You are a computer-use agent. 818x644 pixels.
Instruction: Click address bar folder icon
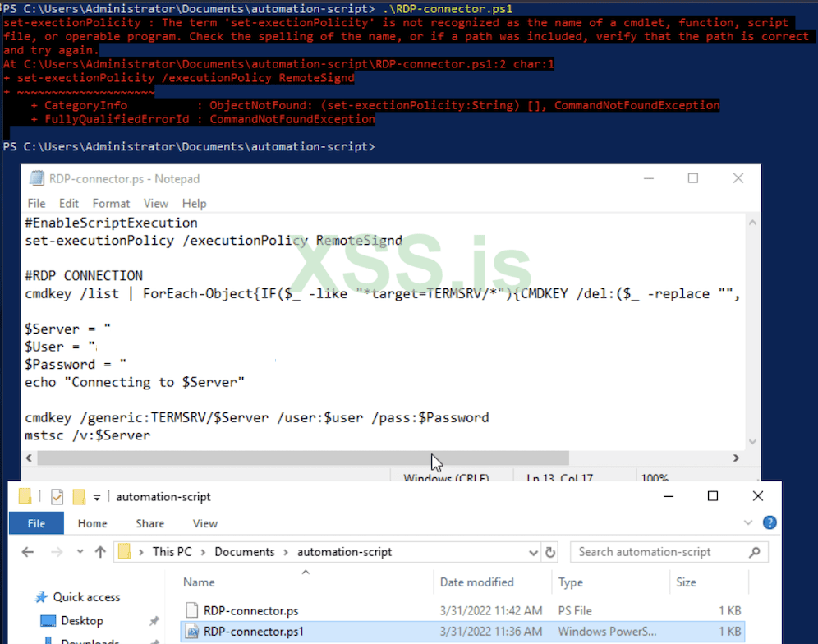pos(124,552)
